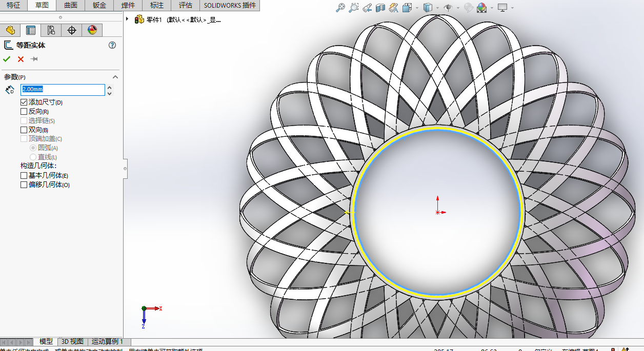644x351 pixels.
Task: Click the Previous View icon
Action: pyautogui.click(x=367, y=8)
